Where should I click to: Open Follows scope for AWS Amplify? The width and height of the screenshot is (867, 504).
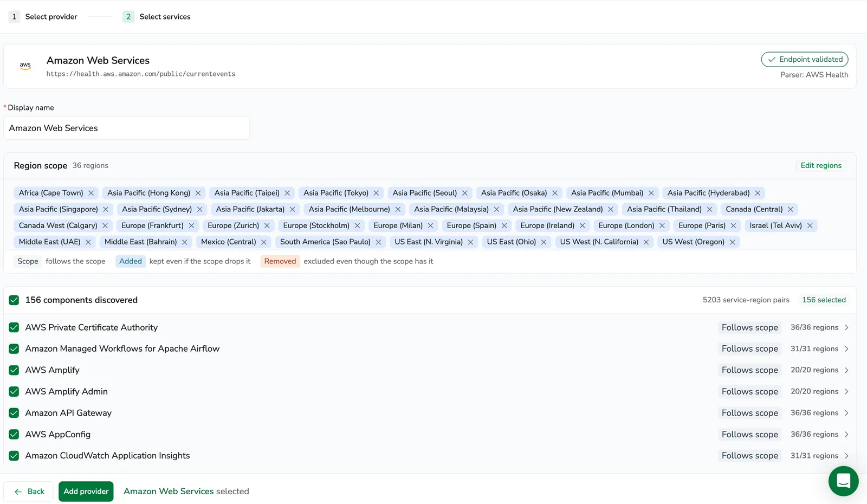(750, 370)
